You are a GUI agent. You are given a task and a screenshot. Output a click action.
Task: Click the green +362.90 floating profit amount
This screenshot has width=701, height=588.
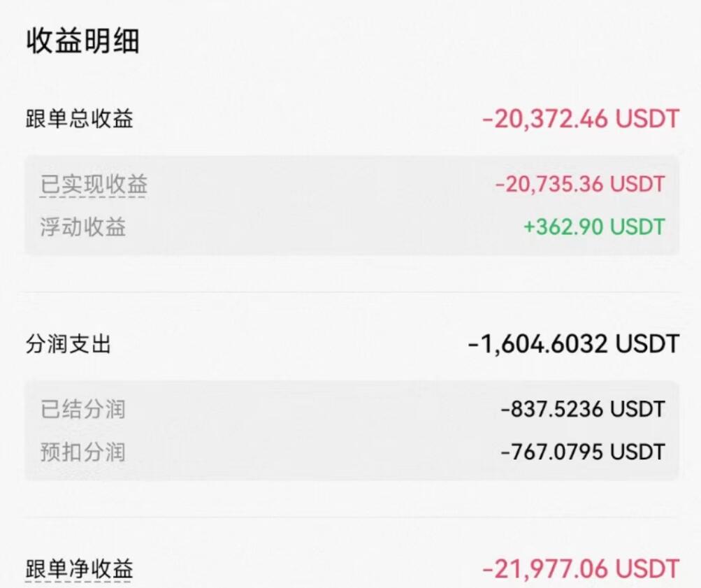(x=564, y=227)
